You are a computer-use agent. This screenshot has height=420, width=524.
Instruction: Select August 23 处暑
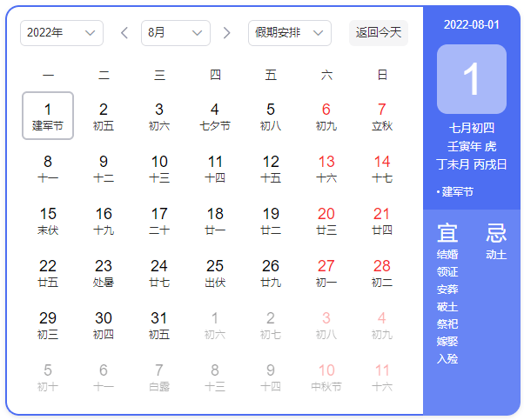coord(104,272)
